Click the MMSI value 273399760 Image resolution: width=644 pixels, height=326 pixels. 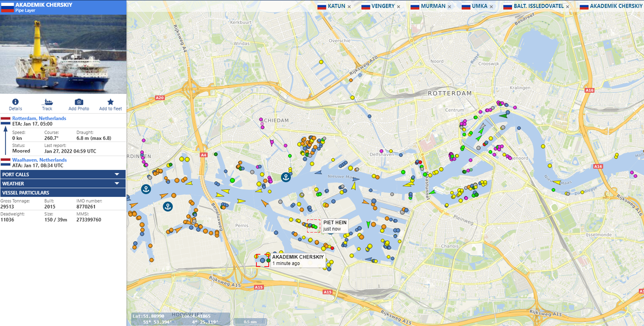87,219
